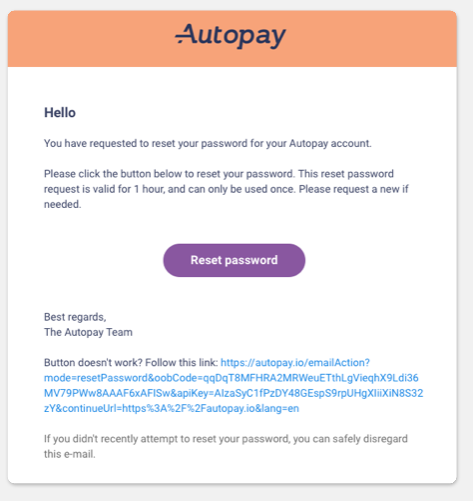Click the 'If you didn't recently attempt' disclaimer

click(x=226, y=446)
